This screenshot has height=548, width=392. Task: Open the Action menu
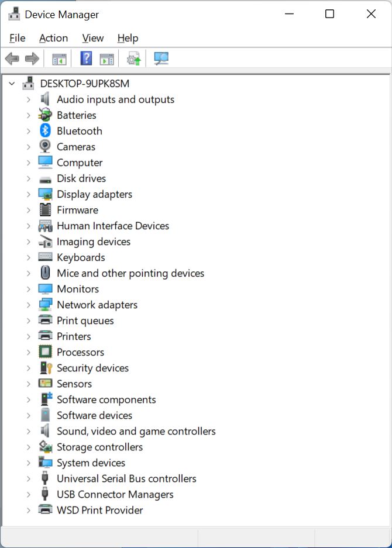[x=53, y=38]
